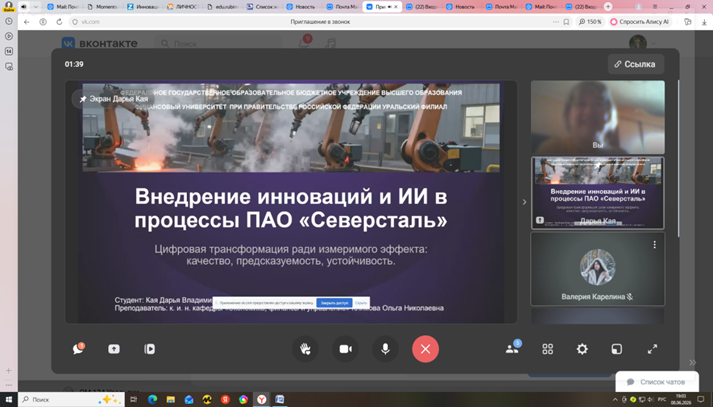Open the call chat with unread message
The image size is (713, 407).
[78, 349]
